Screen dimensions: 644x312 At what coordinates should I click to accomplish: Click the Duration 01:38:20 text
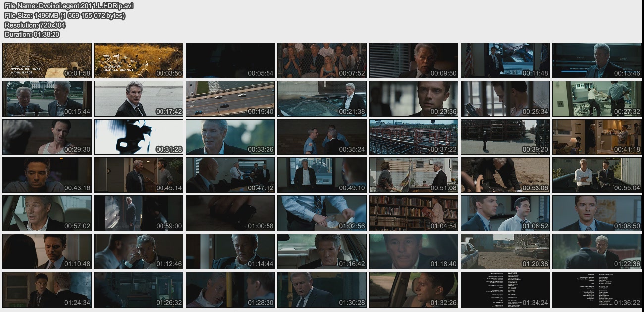[32, 34]
